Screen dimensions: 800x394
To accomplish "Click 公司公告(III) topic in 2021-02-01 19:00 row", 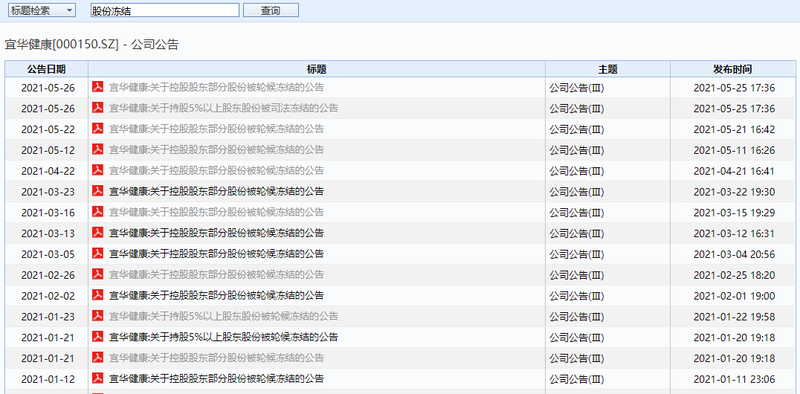I will tap(577, 296).
